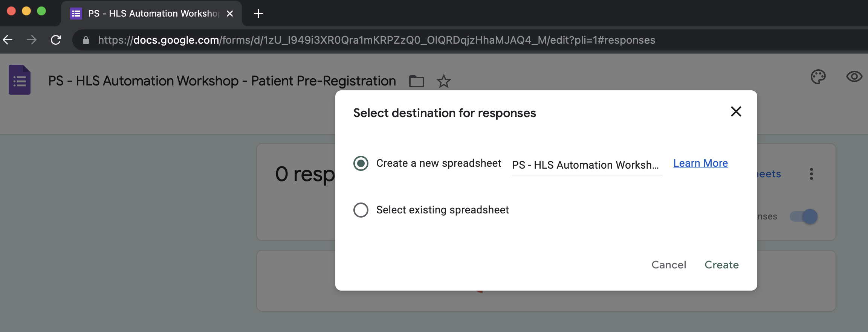The width and height of the screenshot is (868, 332).
Task: Open the Learn More link
Action: (x=701, y=163)
